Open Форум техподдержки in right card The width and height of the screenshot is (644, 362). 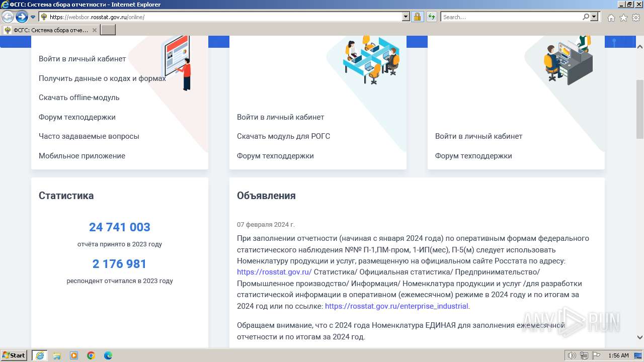[x=473, y=156]
